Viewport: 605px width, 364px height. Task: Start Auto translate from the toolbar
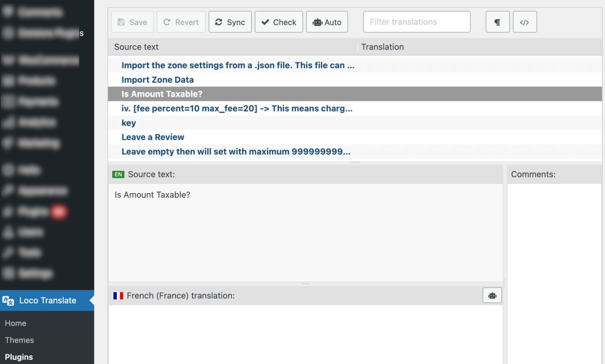327,22
